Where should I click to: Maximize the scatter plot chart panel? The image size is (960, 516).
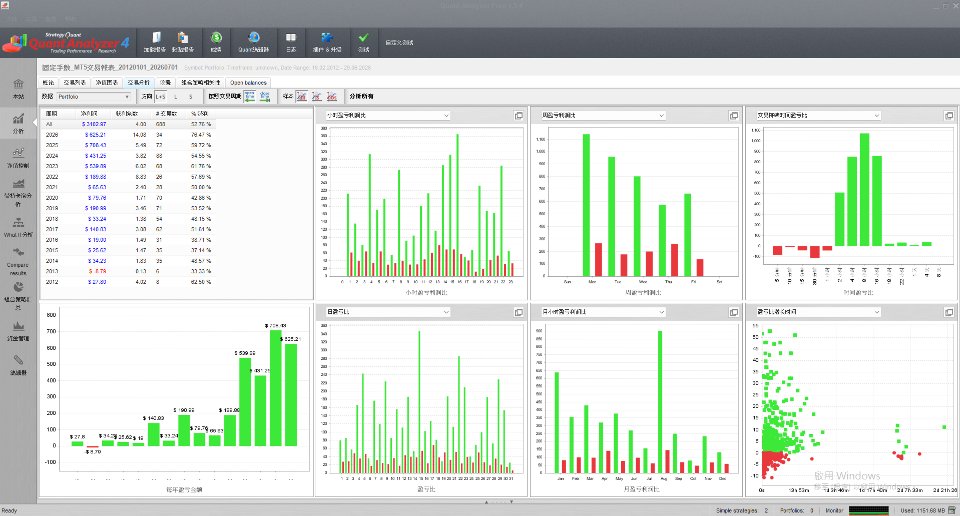click(x=948, y=312)
